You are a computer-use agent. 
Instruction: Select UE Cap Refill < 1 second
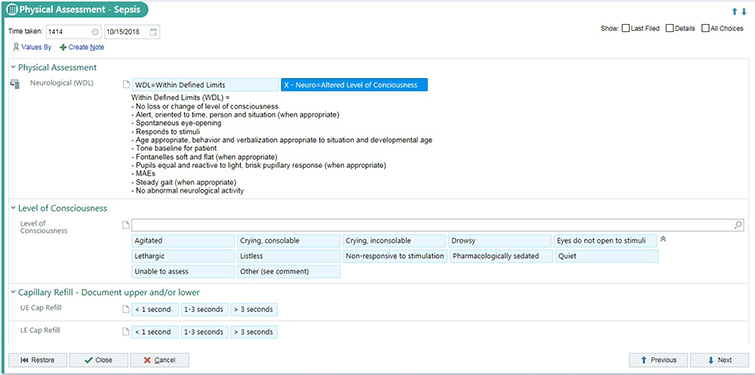(155, 310)
